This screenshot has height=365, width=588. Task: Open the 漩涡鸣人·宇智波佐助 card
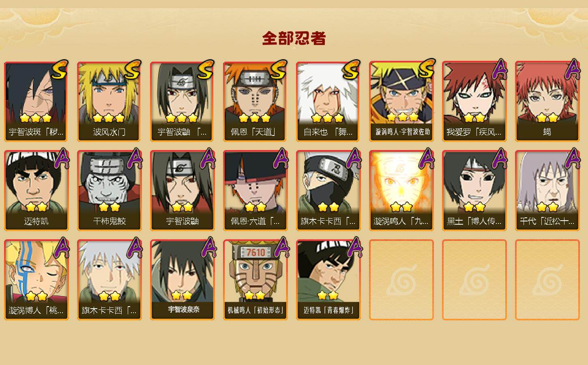point(401,101)
